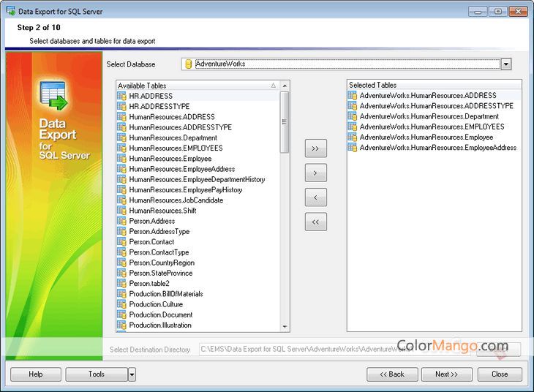Click the table icon beside Production.Illustration
This screenshot has width=534, height=392.
[121, 325]
